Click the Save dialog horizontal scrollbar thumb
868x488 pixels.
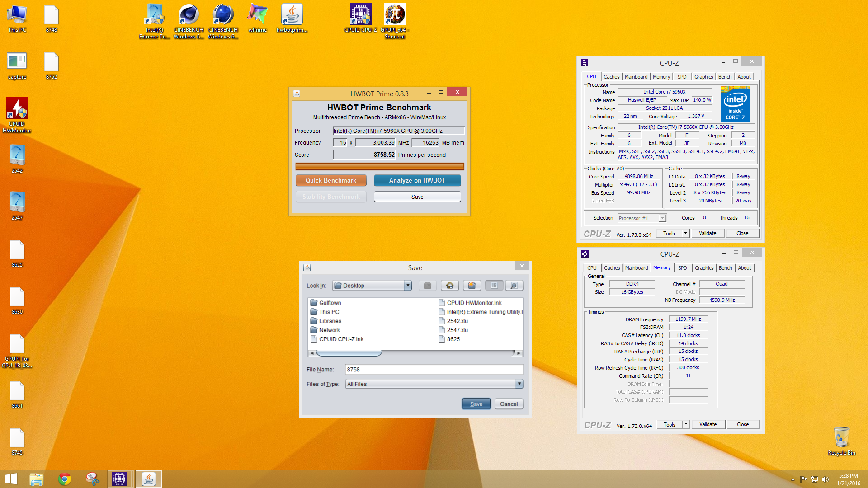click(349, 353)
